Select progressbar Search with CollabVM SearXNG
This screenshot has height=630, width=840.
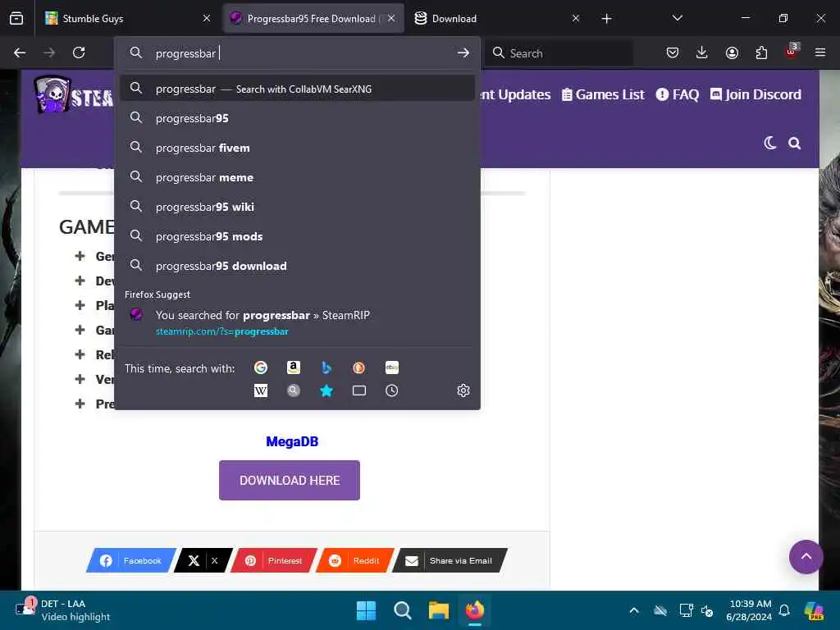coord(297,89)
